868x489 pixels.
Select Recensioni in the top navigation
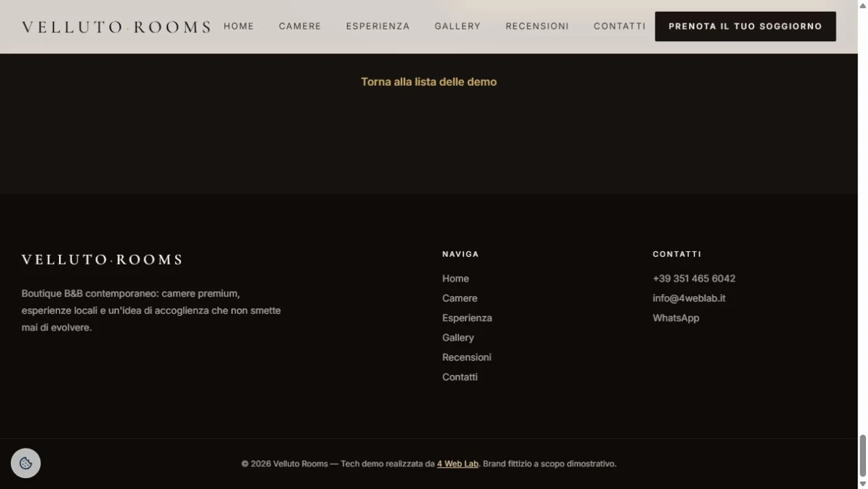point(537,26)
